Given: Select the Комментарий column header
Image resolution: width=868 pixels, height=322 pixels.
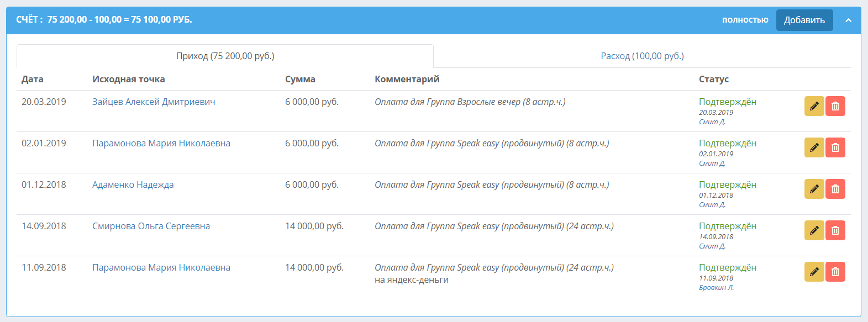Looking at the screenshot, I should (x=407, y=79).
